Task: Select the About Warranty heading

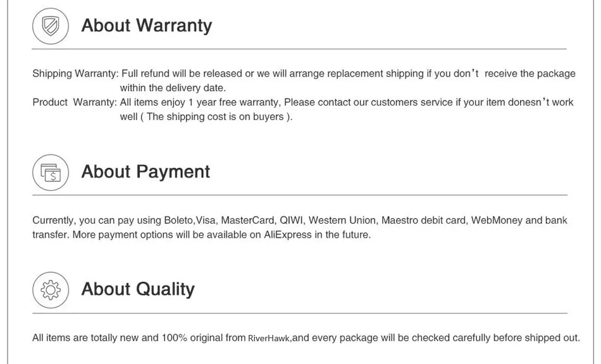Action: [x=146, y=26]
